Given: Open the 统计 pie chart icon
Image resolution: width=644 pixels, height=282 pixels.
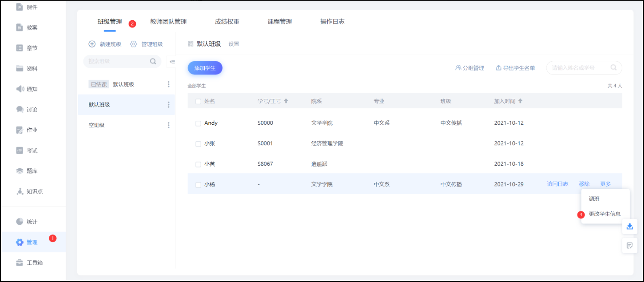Looking at the screenshot, I should click(20, 221).
